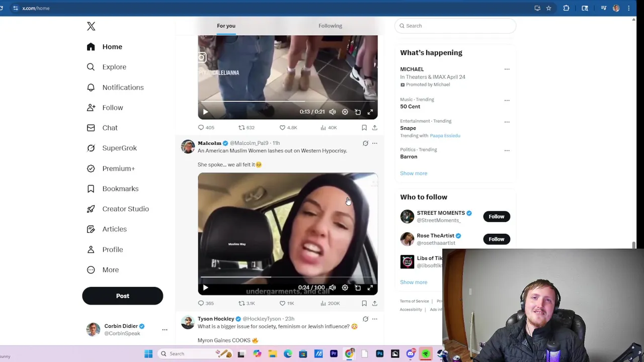Open the Paapa Essiedu trending link

click(445, 136)
